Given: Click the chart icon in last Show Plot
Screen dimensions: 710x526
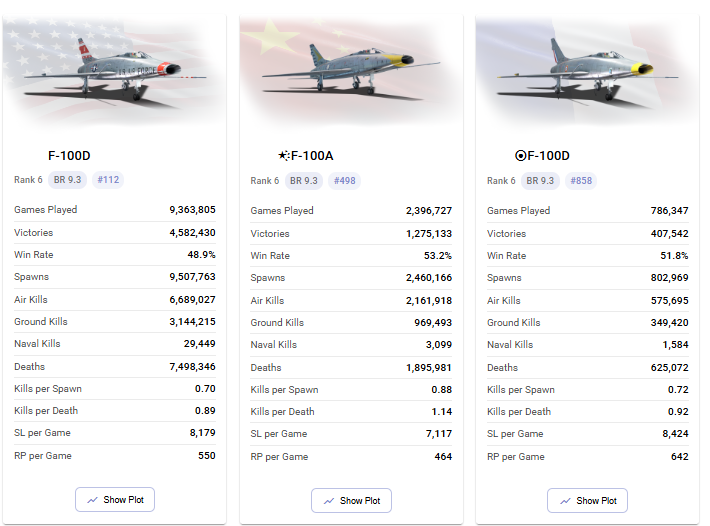Looking at the screenshot, I should click(565, 501).
